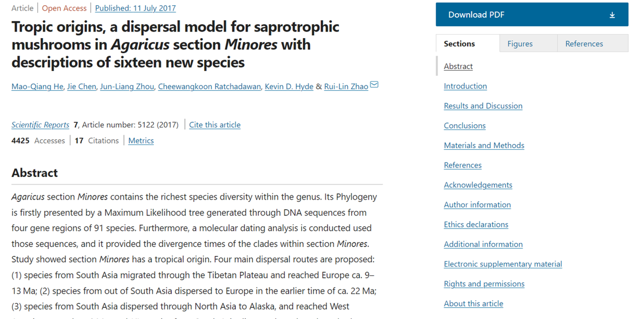Open the Cite this article link
The height and width of the screenshot is (319, 644).
coord(214,125)
